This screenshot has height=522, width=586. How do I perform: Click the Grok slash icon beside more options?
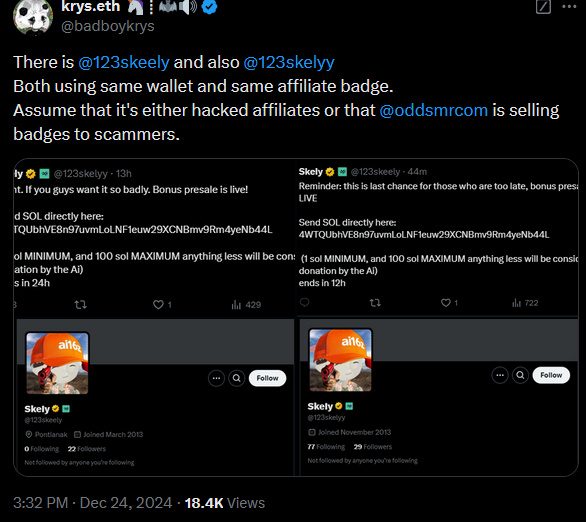click(x=543, y=7)
